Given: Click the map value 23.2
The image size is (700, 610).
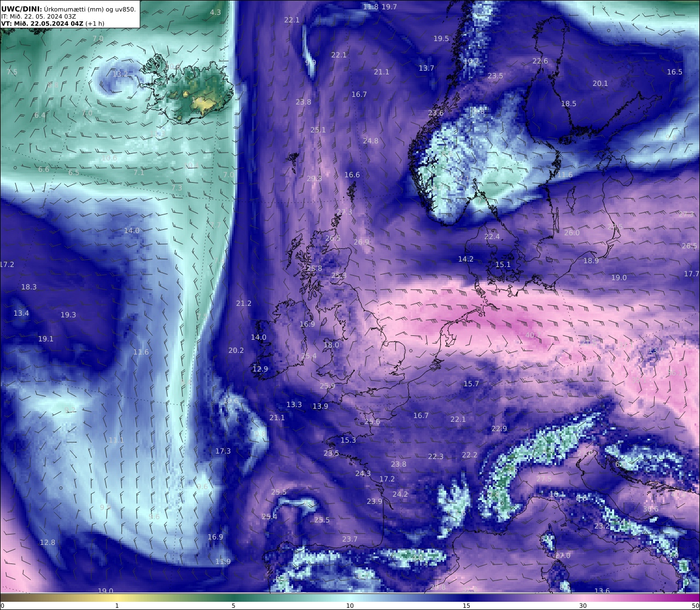Looking at the screenshot, I should point(602,526).
